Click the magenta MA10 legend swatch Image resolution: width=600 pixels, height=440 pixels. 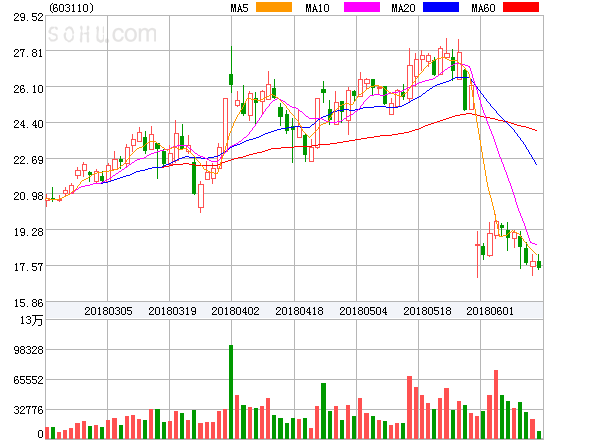pyautogui.click(x=362, y=7)
